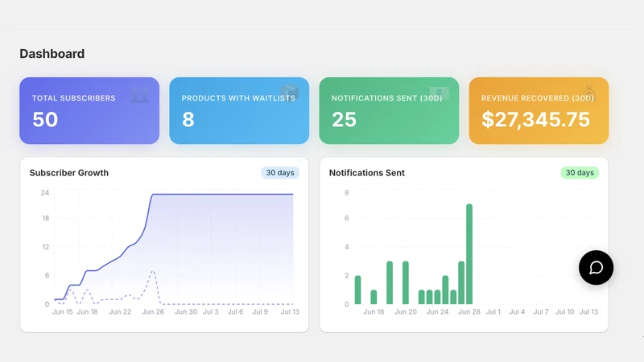Click the Jul 13 label on Subscriber Growth axis
The width and height of the screenshot is (644, 362).
point(290,312)
